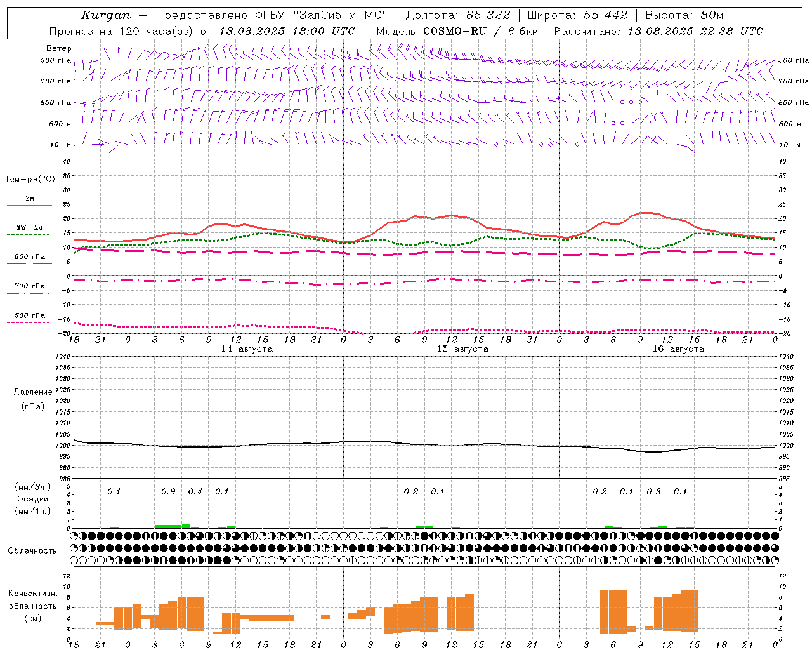This screenshot has height=650, width=812.
Task: Click the 15 августа date label
Action: click(x=462, y=349)
